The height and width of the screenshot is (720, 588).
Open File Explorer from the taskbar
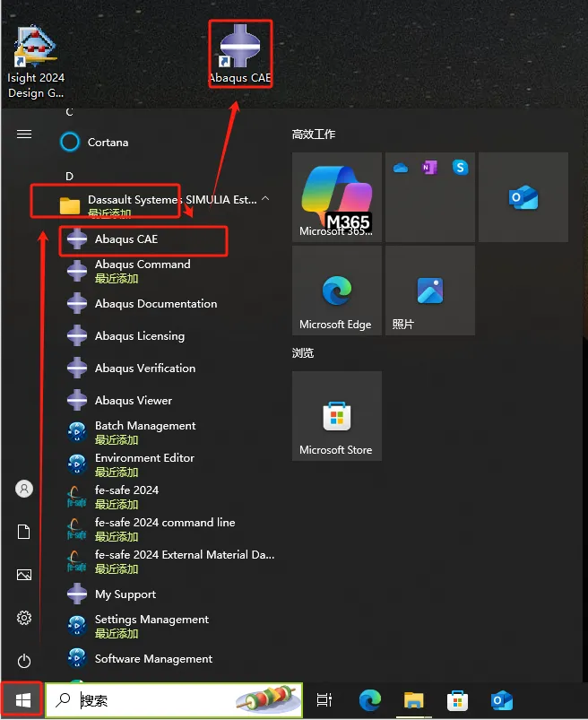(x=413, y=700)
